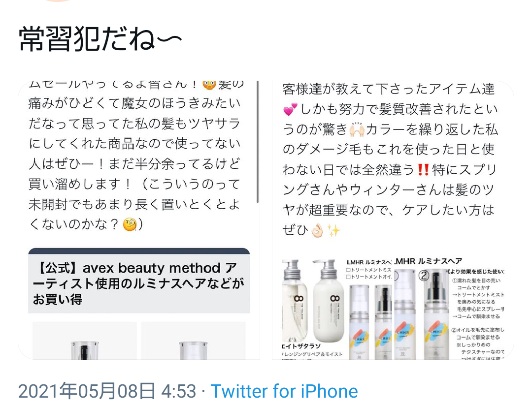The height and width of the screenshot is (407, 532).
Task: Click the flushed face emoji at top
Action: click(x=209, y=84)
